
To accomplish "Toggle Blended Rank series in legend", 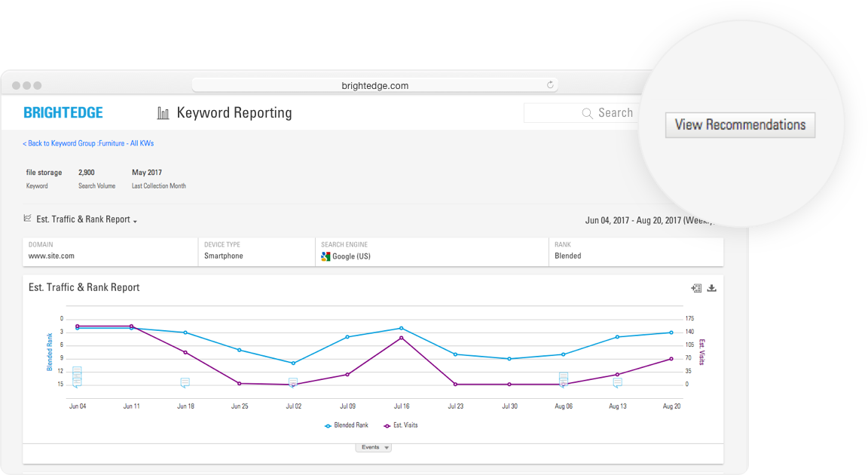I will coord(347,425).
